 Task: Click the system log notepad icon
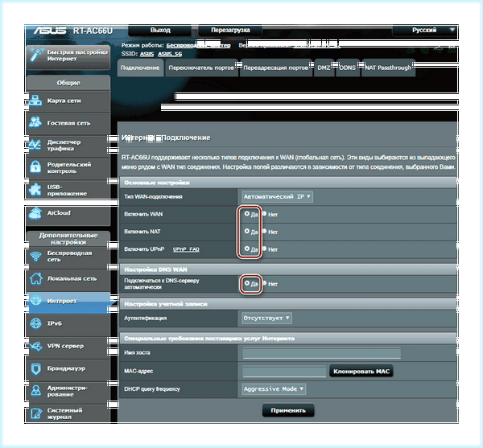coord(36,413)
